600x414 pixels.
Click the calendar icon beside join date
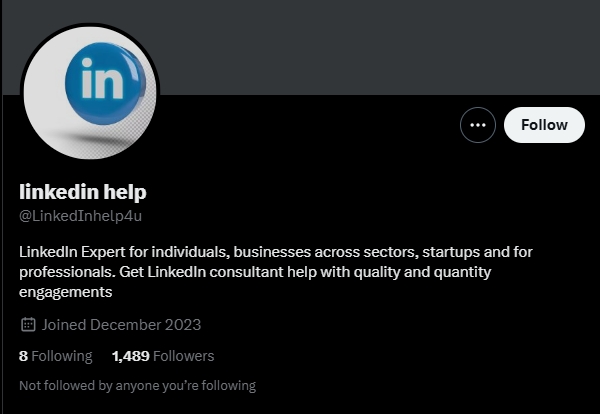click(28, 324)
